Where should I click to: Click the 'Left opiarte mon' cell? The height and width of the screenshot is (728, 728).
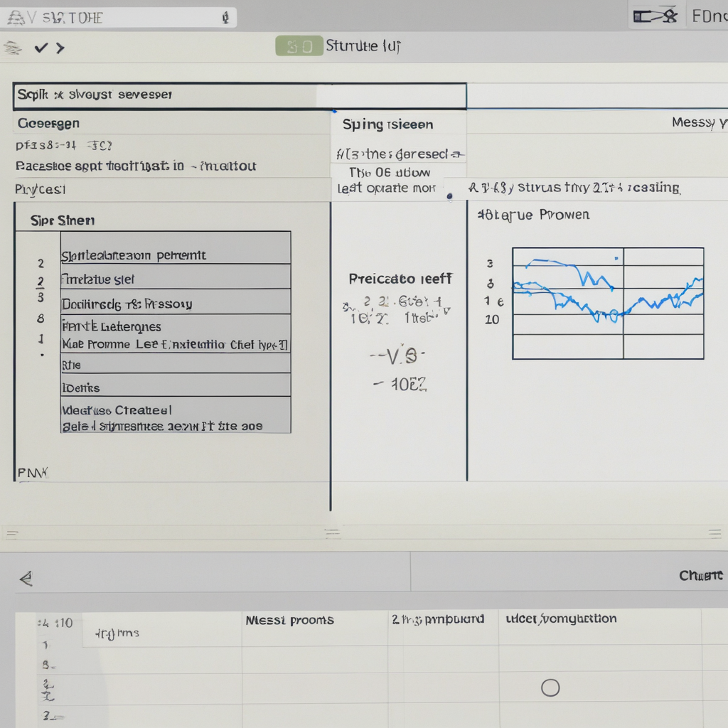point(386,188)
